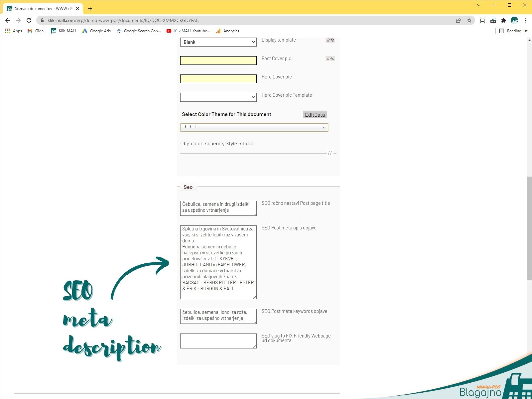The image size is (532, 399).
Task: Click the scrollbar up arrow
Action: 529,40
